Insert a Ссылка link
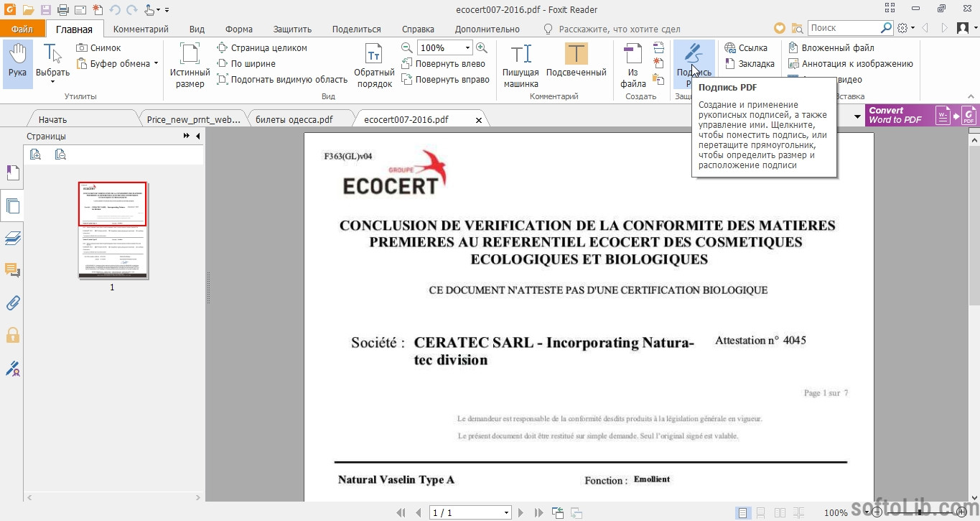The width and height of the screenshot is (980, 521). tap(745, 47)
